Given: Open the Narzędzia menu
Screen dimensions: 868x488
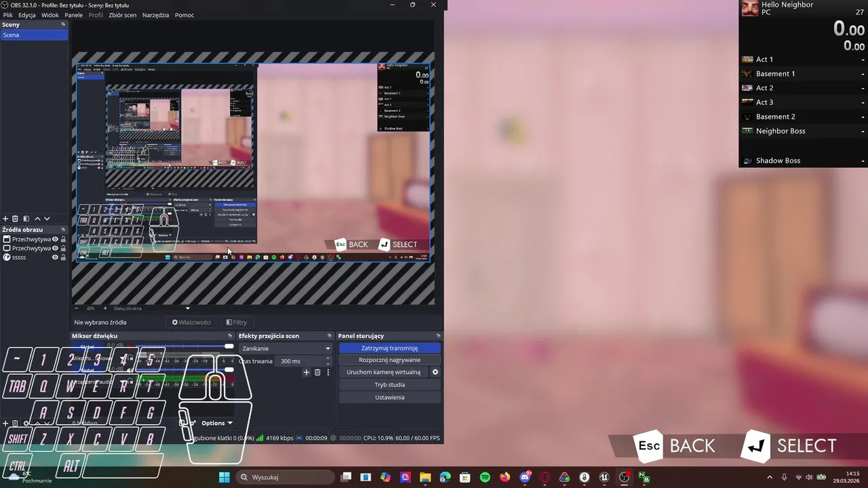Looking at the screenshot, I should (155, 15).
